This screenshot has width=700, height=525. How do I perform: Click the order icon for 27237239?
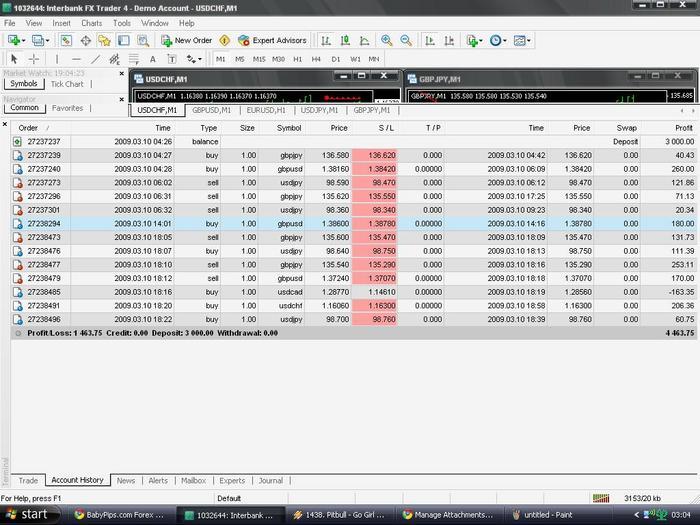point(17,155)
